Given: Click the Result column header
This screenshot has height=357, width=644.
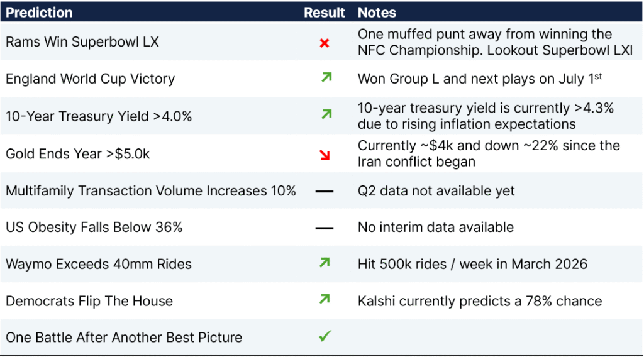Looking at the screenshot, I should click(x=324, y=13).
